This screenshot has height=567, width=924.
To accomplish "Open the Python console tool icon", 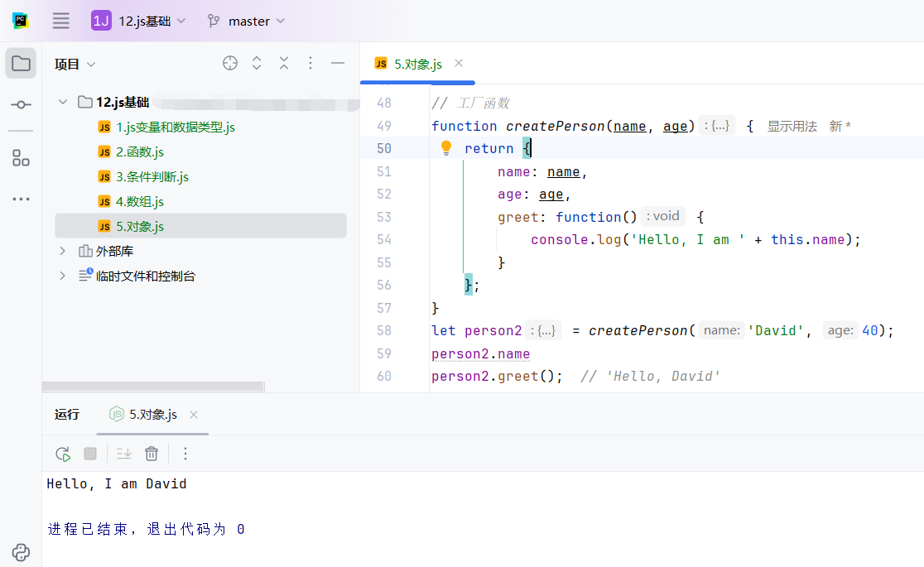I will click(21, 552).
